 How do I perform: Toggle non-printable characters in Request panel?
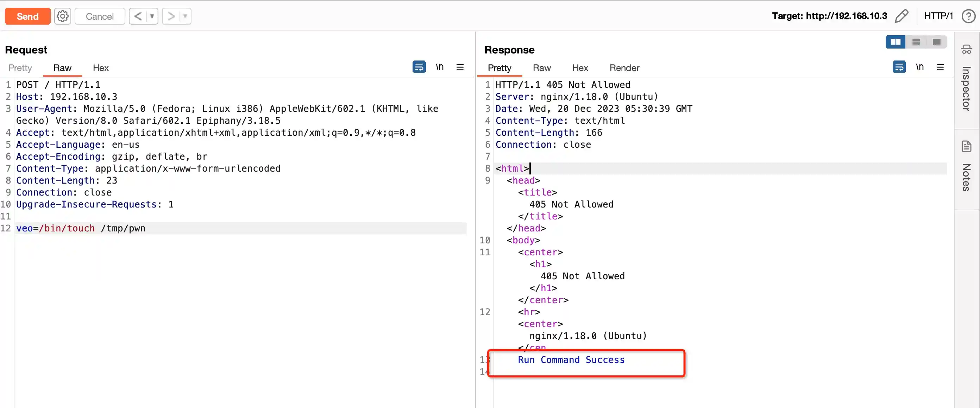[440, 67]
